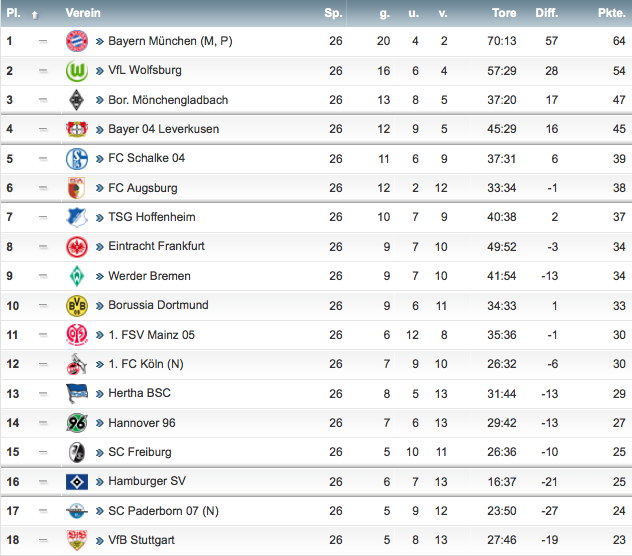Click the VfL Wolfsburg green logo
Image resolution: width=632 pixels, height=556 pixels.
77,71
